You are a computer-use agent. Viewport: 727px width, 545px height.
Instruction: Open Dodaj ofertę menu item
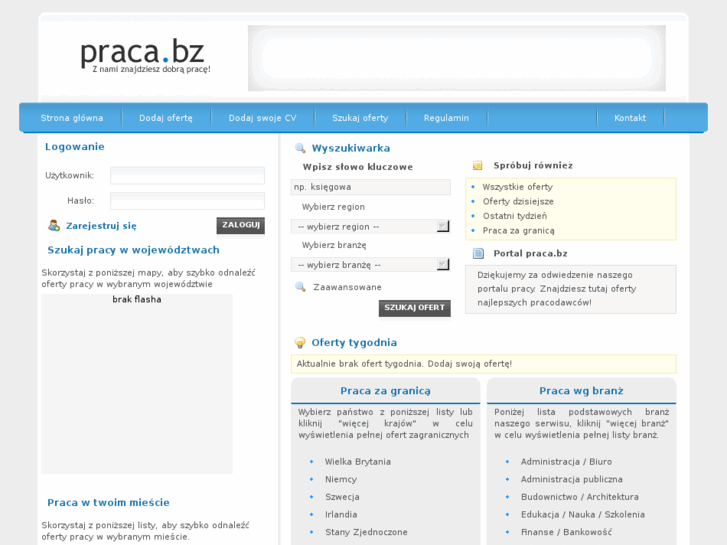pos(166,118)
